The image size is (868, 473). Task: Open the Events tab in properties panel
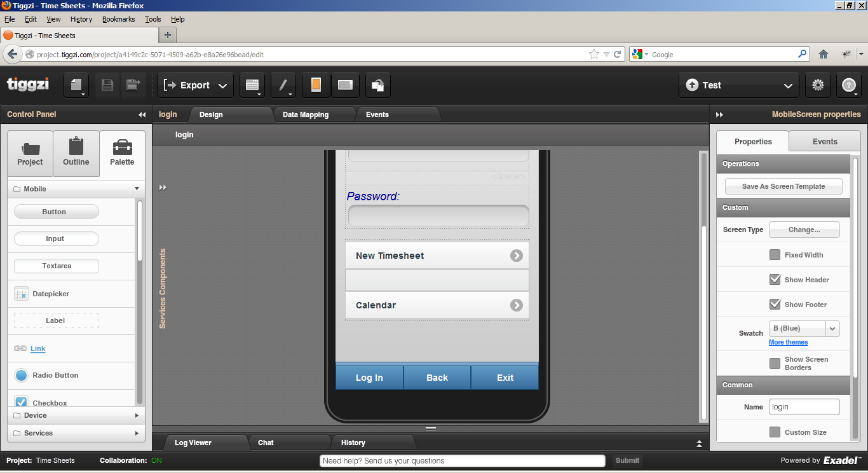point(825,142)
